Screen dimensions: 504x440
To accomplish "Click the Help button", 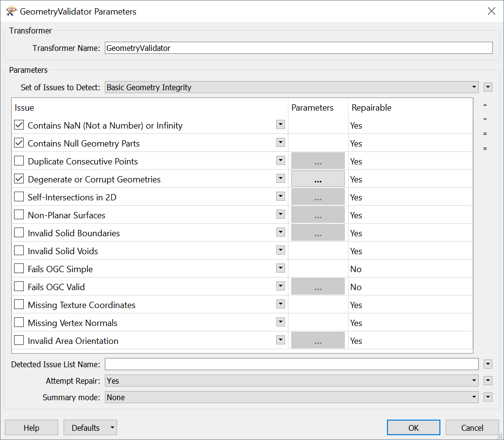I will click(32, 428).
